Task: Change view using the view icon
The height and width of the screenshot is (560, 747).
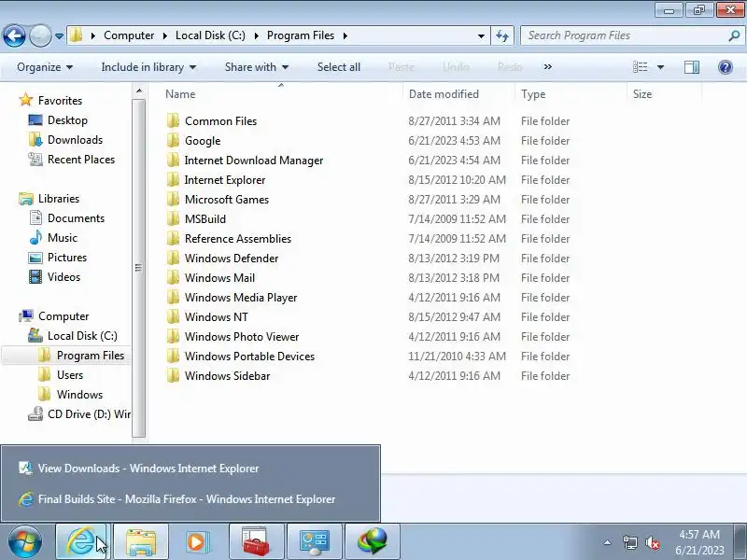Action: (640, 67)
